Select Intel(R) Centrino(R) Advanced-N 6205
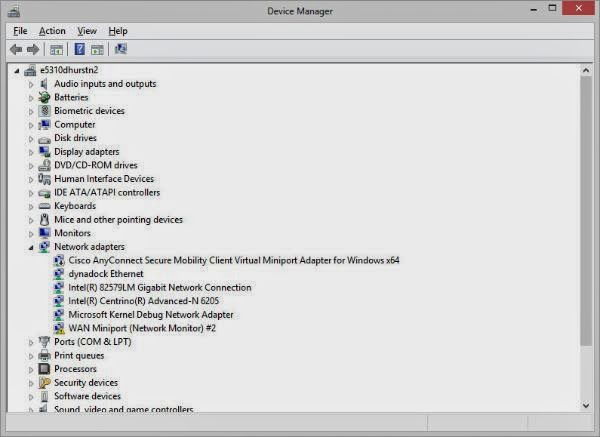Screen dimensions: 600x437 click(143, 301)
